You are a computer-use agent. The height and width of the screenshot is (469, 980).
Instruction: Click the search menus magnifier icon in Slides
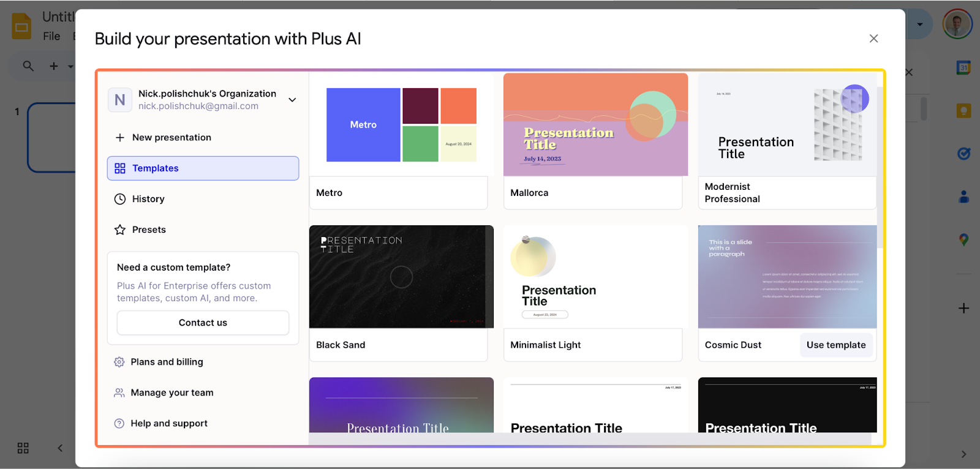(28, 66)
